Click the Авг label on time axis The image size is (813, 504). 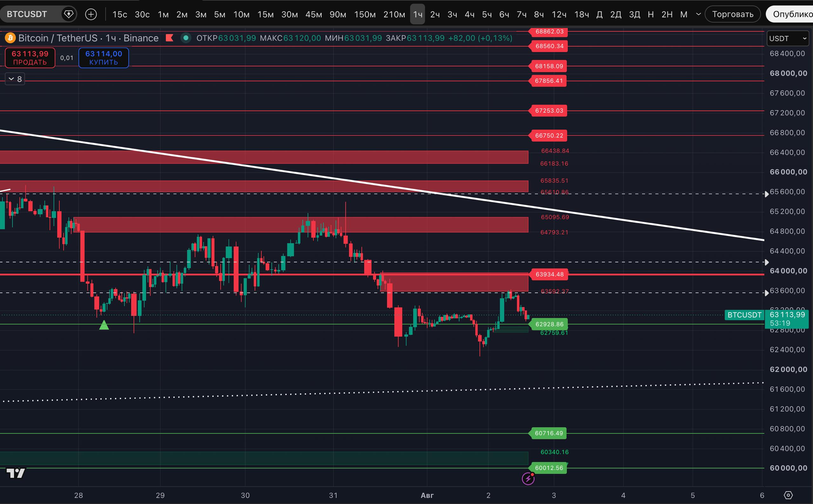[427, 495]
